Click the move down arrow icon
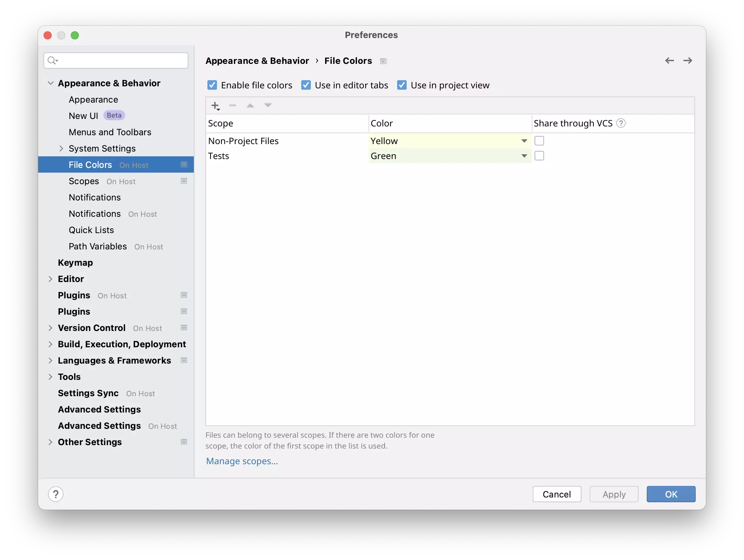744x560 pixels. pyautogui.click(x=268, y=105)
